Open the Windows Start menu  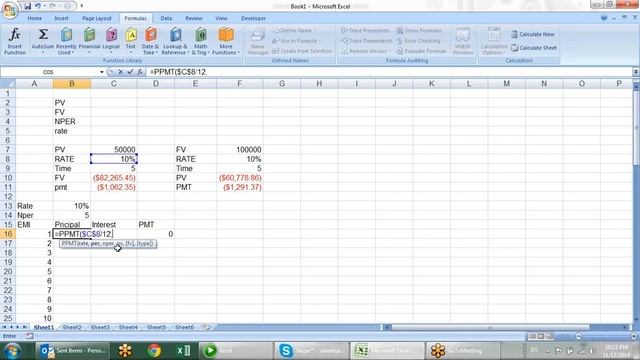(12, 351)
